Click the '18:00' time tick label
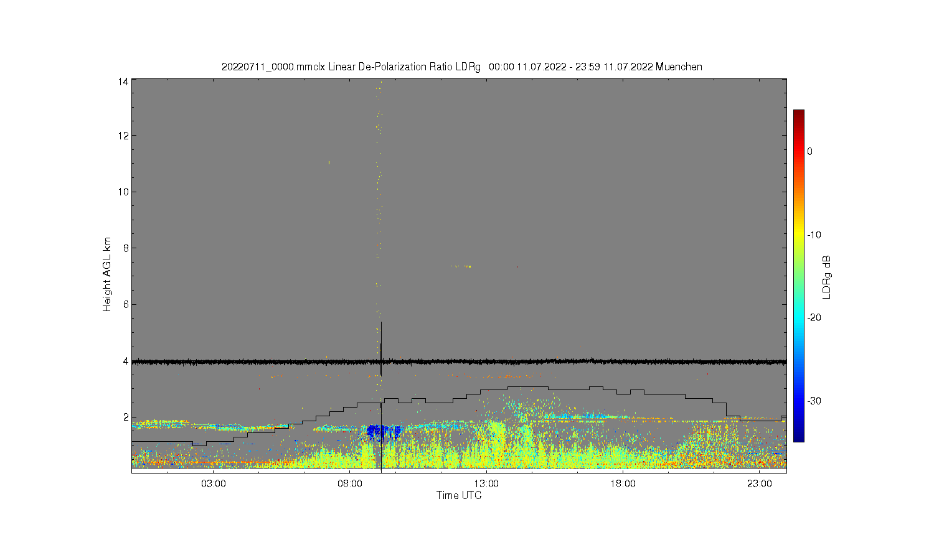Image resolution: width=934 pixels, height=560 pixels. (x=623, y=484)
